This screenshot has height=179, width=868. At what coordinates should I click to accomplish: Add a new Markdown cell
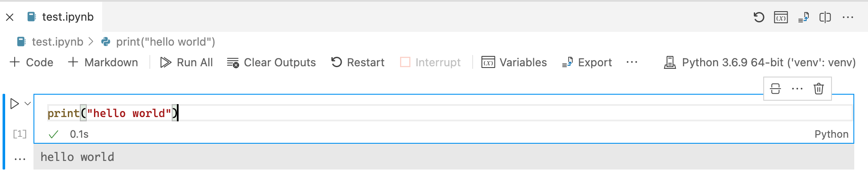103,62
